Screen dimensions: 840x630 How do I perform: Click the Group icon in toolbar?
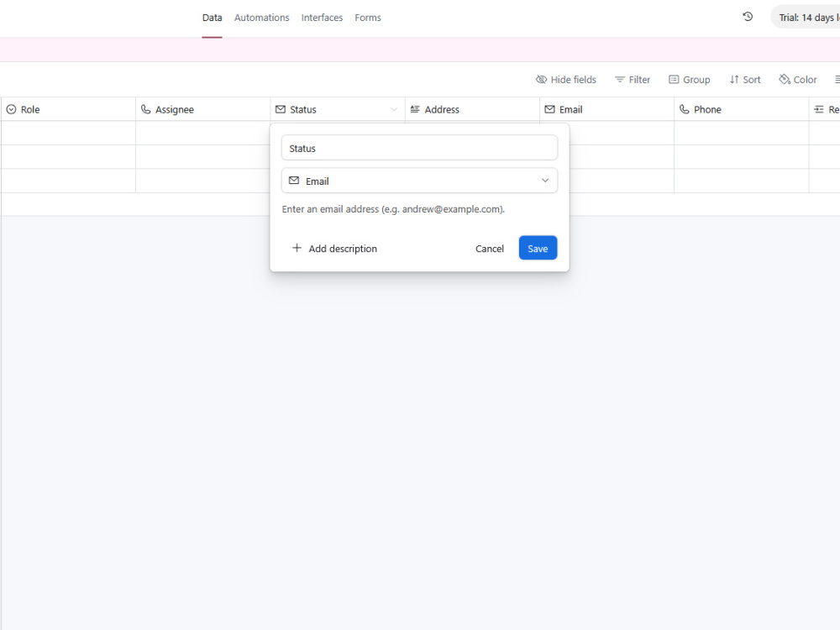[674, 79]
